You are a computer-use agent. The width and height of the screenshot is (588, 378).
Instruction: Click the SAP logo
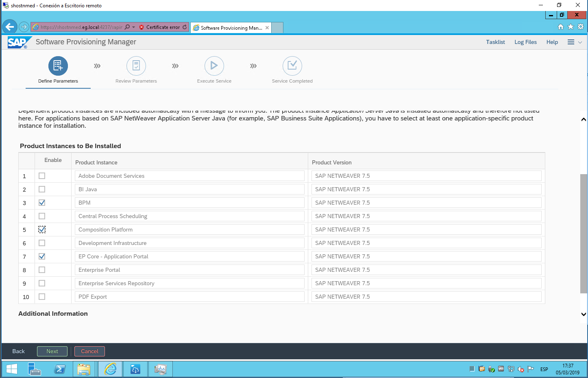pos(19,42)
